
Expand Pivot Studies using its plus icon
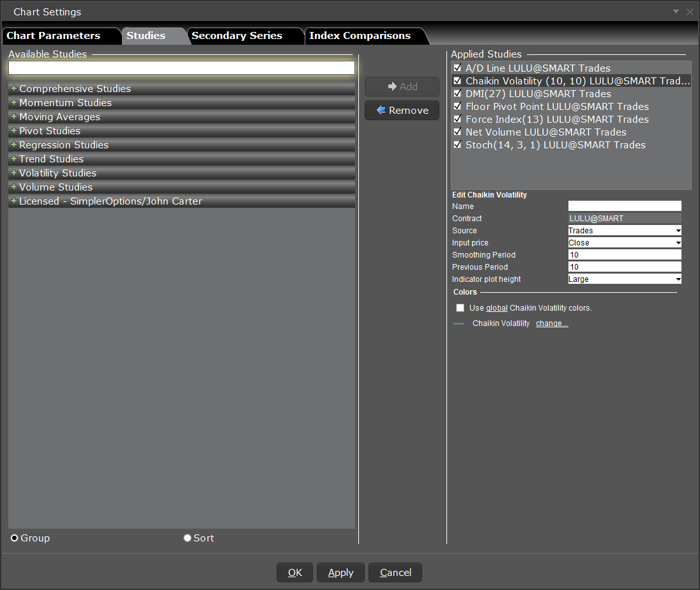pos(14,131)
